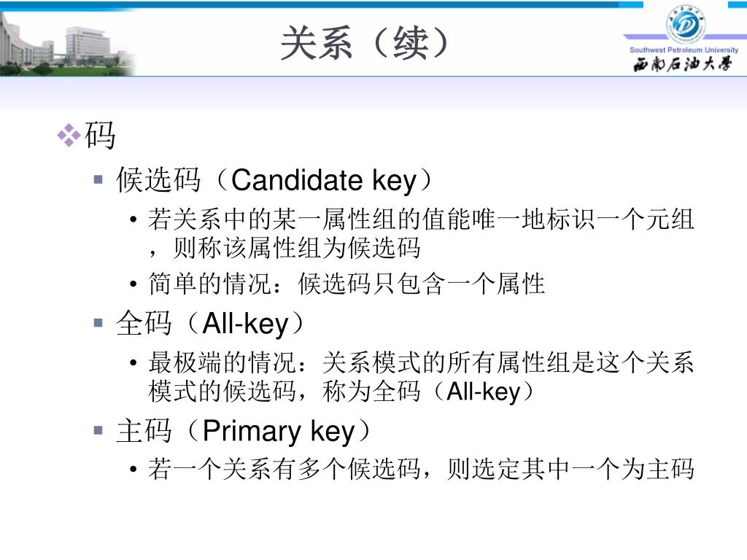The width and height of the screenshot is (747, 560).
Task: Click the 码 section heading
Action: (100, 135)
